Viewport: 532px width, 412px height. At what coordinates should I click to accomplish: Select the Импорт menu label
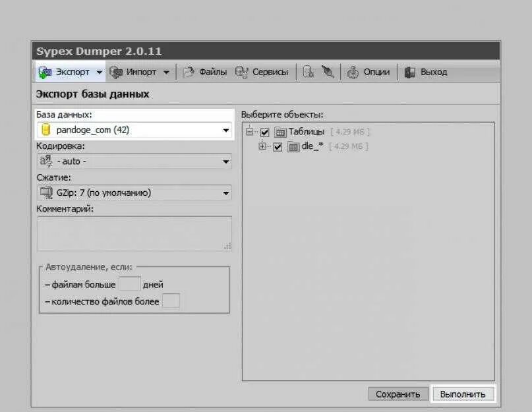click(141, 73)
